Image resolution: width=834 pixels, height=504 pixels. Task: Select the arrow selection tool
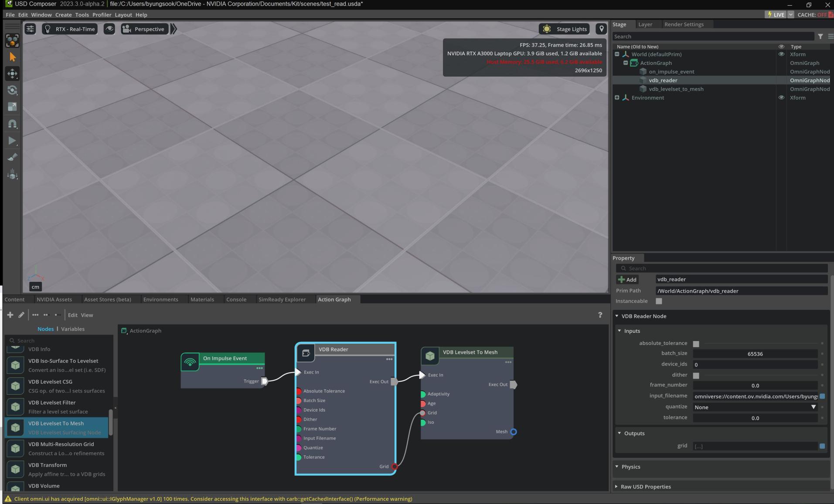tap(12, 57)
